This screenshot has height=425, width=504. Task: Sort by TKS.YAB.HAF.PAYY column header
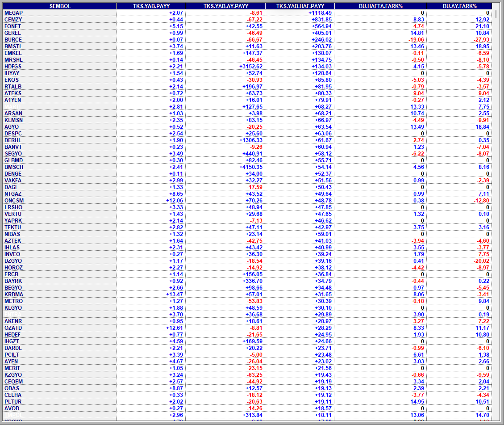coord(300,6)
